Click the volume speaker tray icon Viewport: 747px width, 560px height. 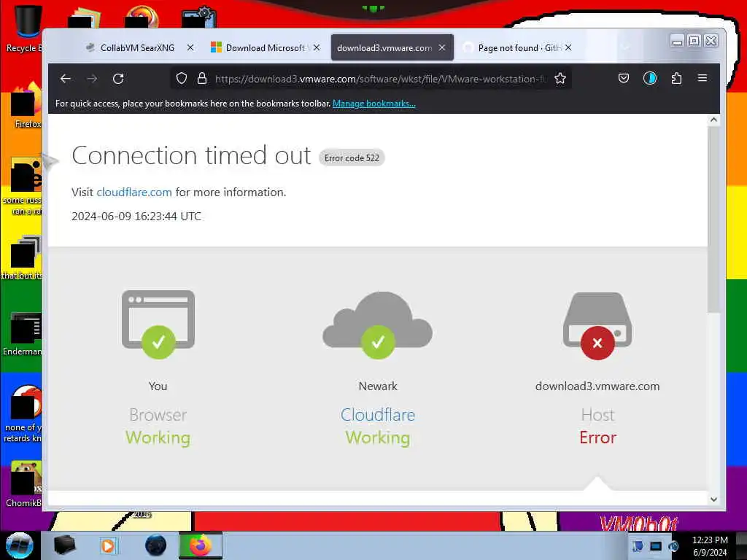[673, 546]
